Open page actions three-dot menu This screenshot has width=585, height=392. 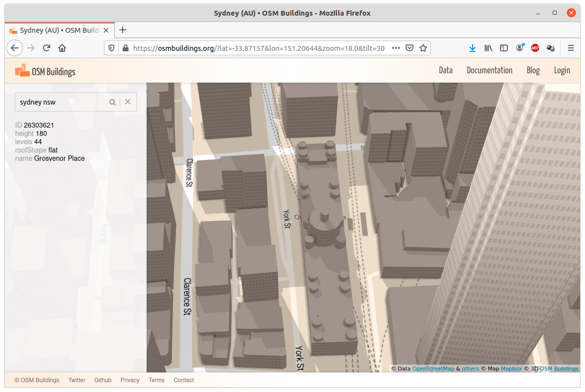[x=396, y=48]
